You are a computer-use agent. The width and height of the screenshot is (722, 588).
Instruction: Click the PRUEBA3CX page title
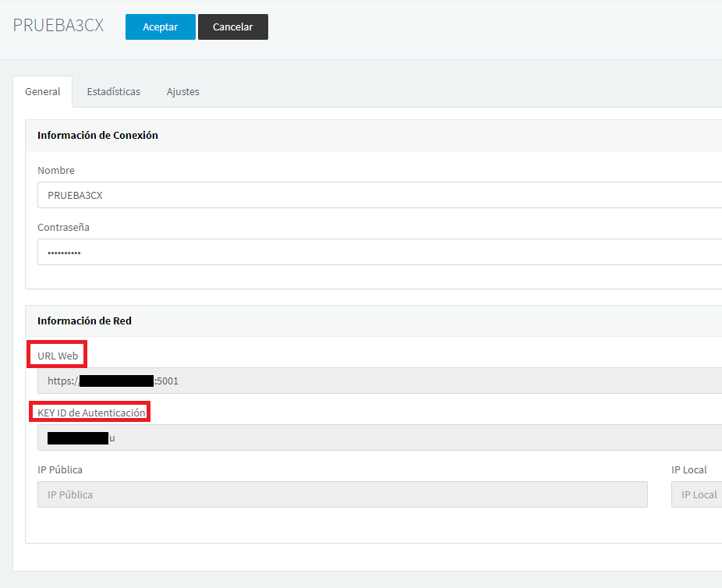click(x=58, y=25)
